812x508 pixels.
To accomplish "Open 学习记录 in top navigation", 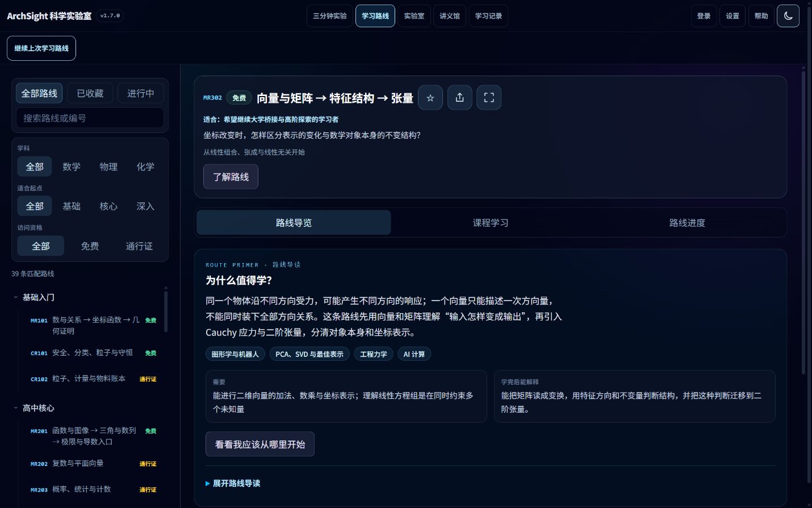I will click(x=488, y=16).
